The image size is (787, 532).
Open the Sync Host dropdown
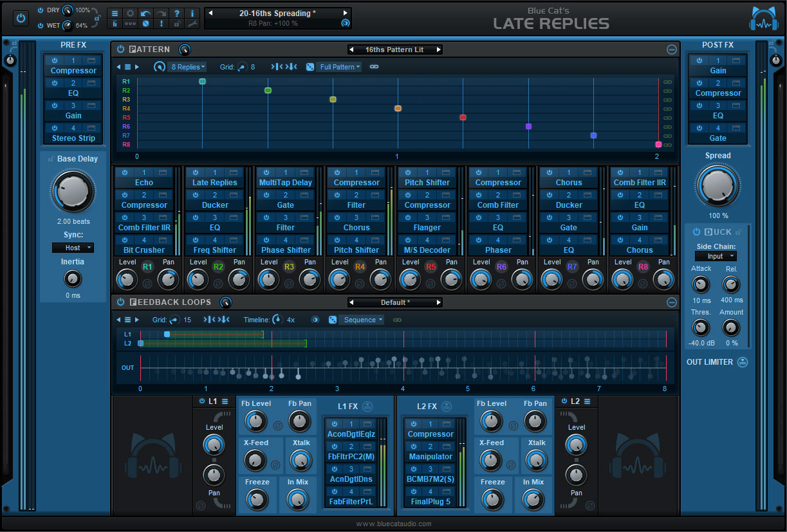click(x=73, y=248)
